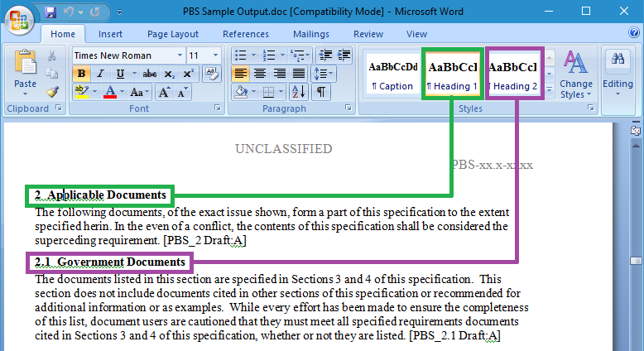644x351 pixels.
Task: Copy selection with Copy icon
Action: click(x=52, y=74)
